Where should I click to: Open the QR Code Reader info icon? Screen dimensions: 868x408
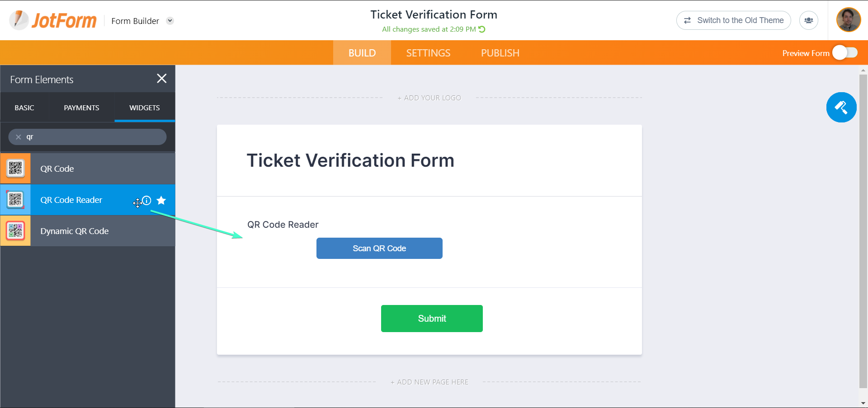click(x=147, y=200)
